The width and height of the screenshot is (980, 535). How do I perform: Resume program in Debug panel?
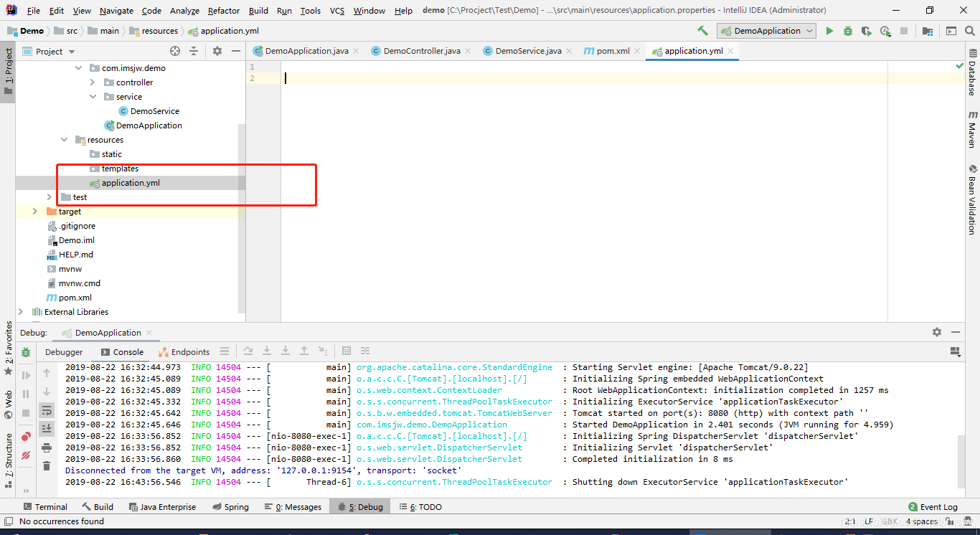pos(26,375)
